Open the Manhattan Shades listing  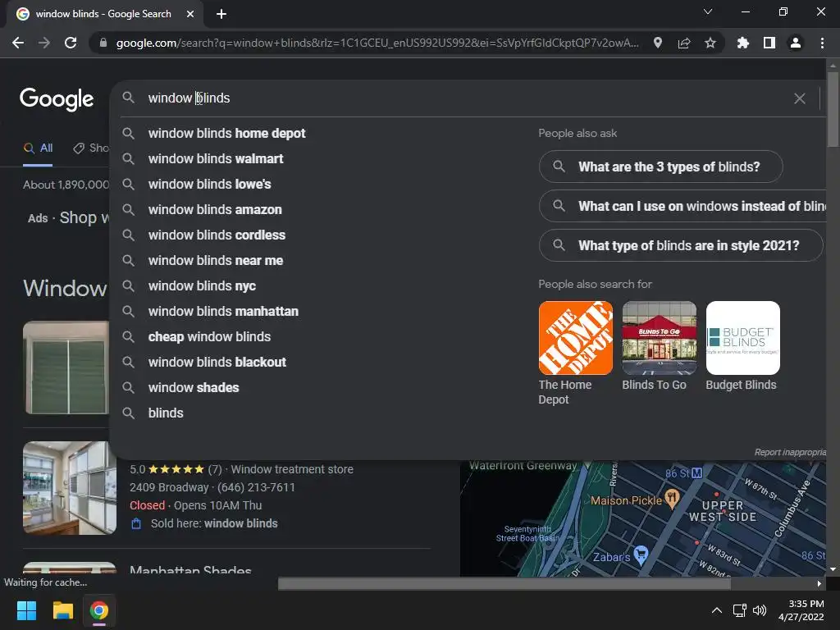click(190, 570)
